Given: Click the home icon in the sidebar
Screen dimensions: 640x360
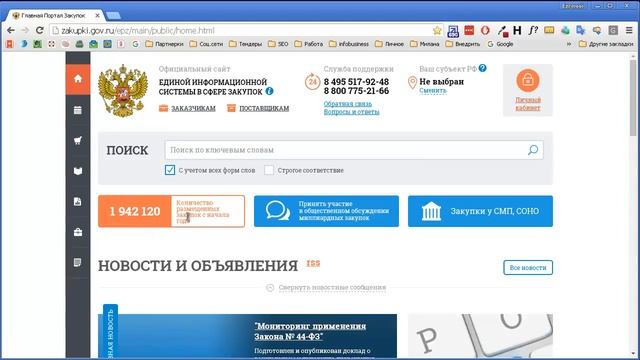Looking at the screenshot, I should click(78, 78).
